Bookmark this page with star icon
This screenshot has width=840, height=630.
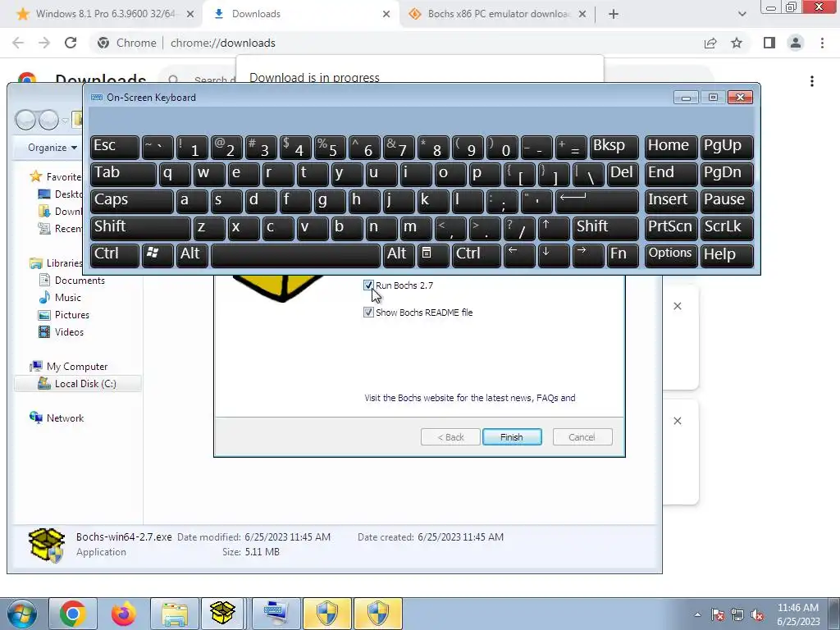pos(737,43)
